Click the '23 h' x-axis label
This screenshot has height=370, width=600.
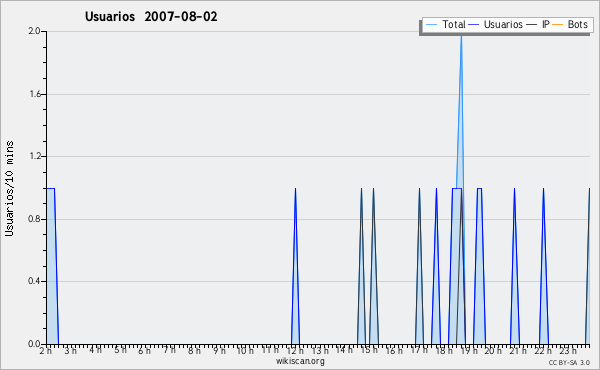(x=568, y=350)
